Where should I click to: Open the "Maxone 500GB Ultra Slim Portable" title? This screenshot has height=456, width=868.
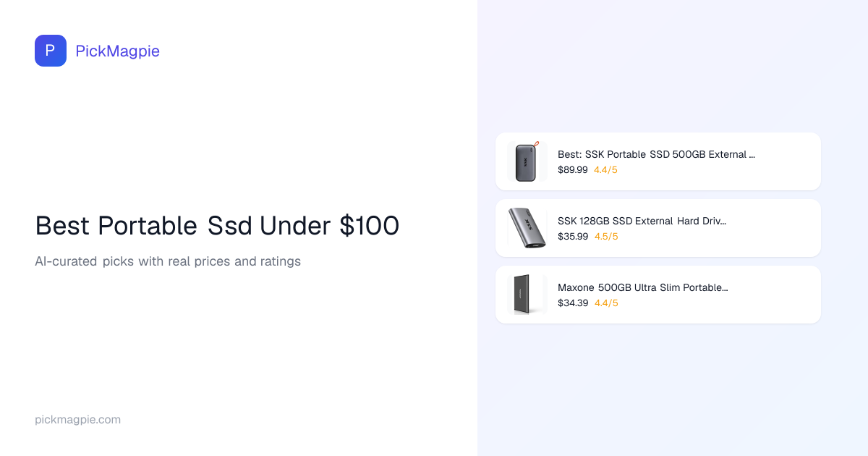(642, 287)
